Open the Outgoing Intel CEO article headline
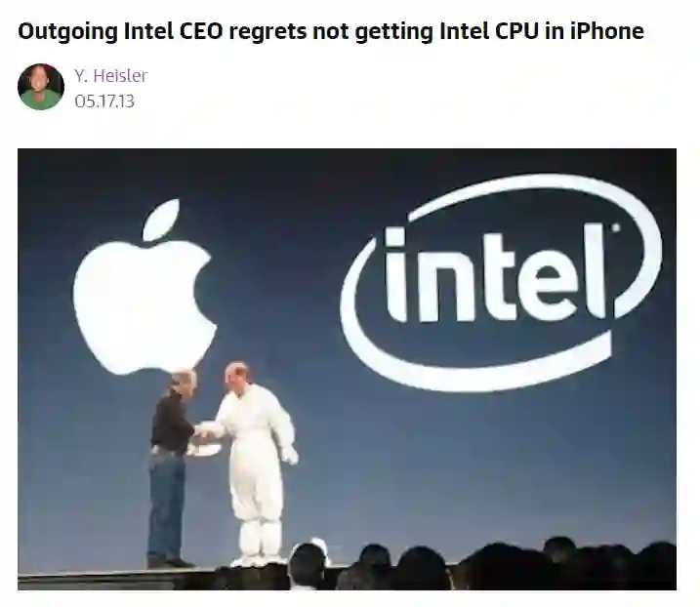Viewport: 700px width, 607px height. [331, 31]
